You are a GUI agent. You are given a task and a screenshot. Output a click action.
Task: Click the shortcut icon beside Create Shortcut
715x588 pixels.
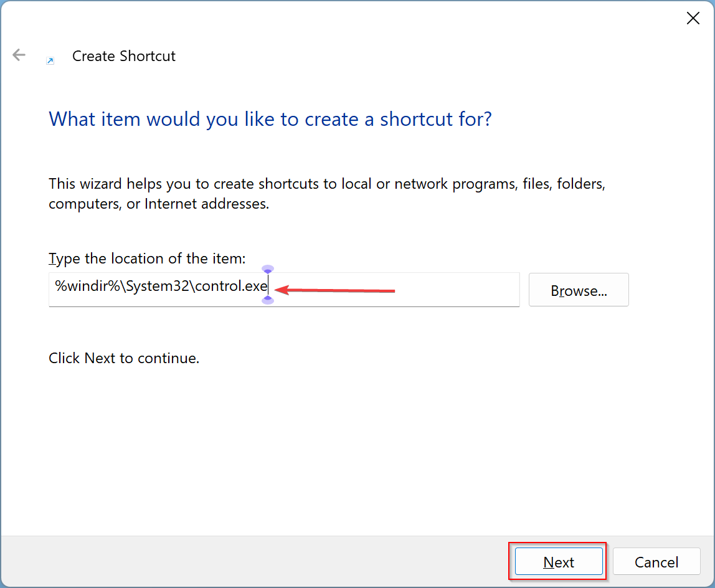tap(50, 60)
